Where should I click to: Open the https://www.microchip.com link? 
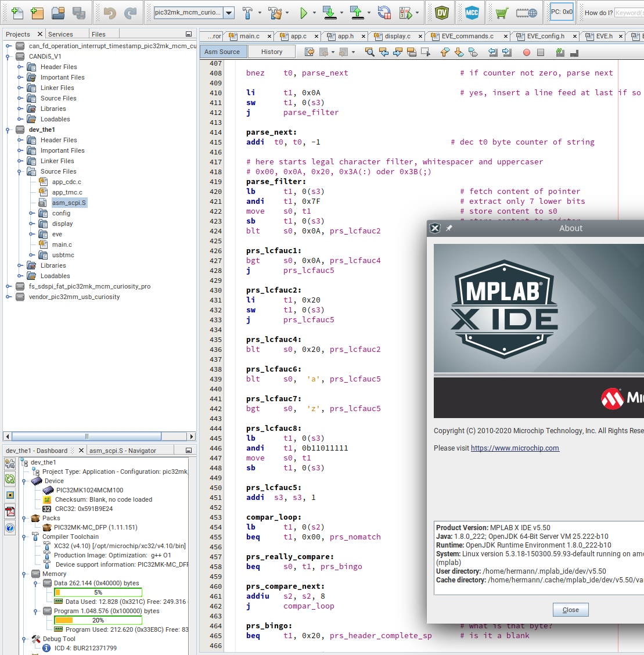coord(515,448)
